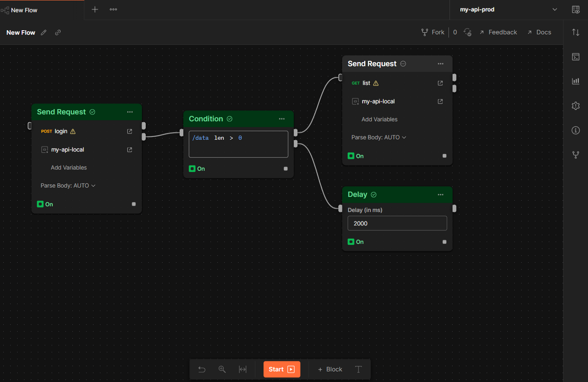Select the New Flow tab
This screenshot has height=382, width=588.
tap(42, 10)
